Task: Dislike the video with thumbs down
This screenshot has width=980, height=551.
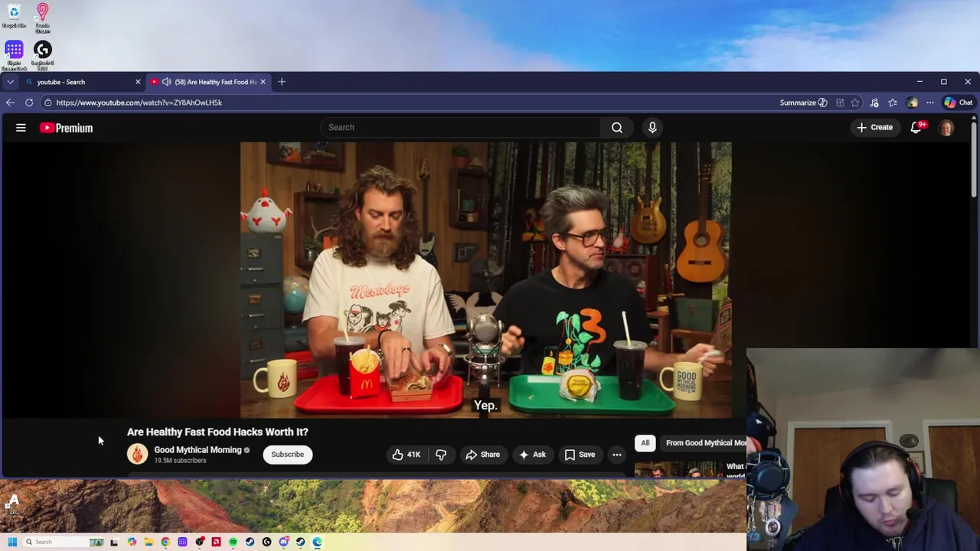Action: 441,455
